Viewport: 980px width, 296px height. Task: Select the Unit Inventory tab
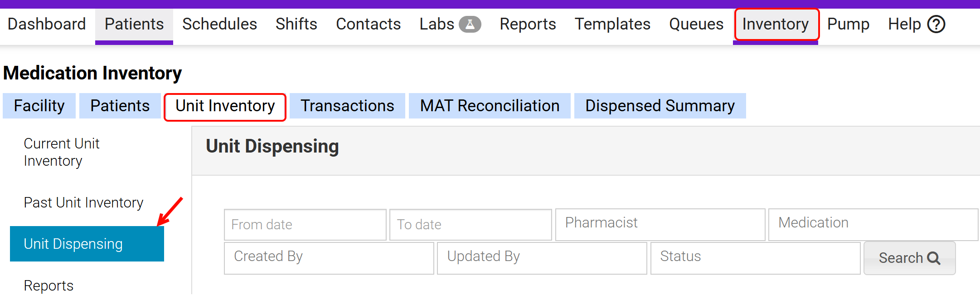tap(225, 106)
